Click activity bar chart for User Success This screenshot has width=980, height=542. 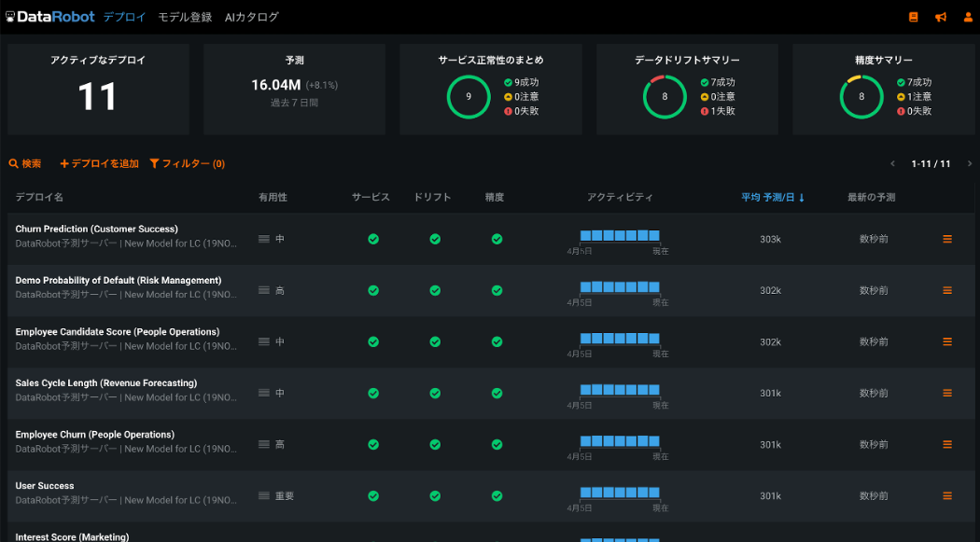tap(620, 493)
